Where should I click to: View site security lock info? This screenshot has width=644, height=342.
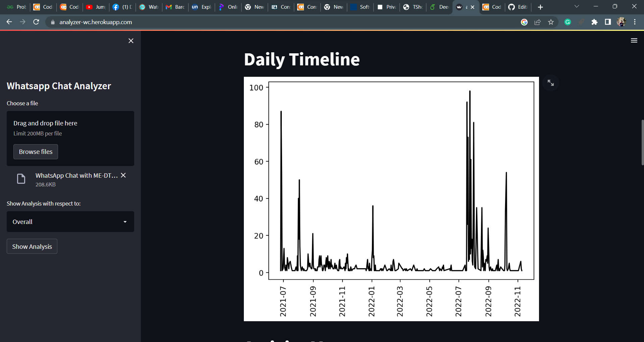tap(53, 22)
